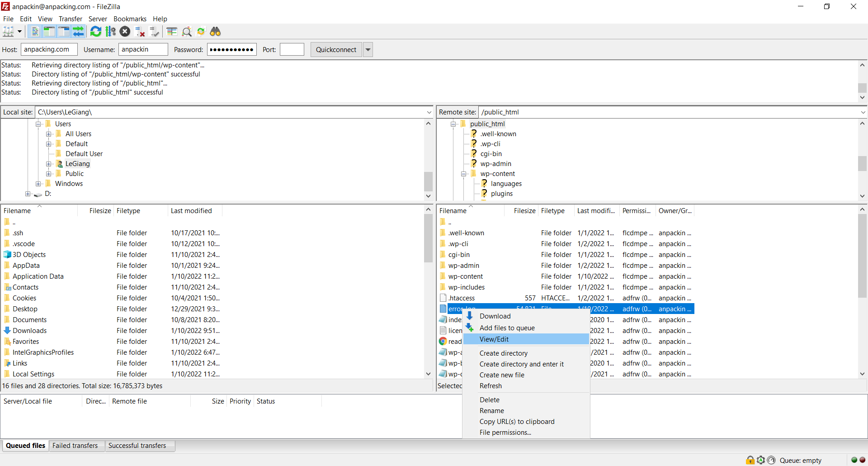Click the message log scrollbar down arrow
868x466 pixels.
coord(862,97)
